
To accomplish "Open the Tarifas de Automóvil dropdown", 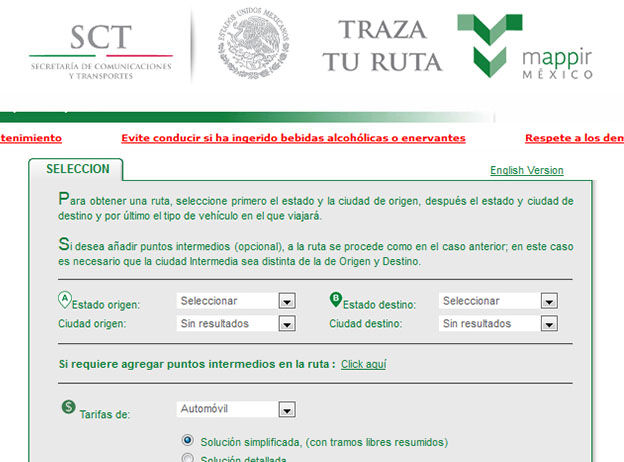I will [x=236, y=409].
